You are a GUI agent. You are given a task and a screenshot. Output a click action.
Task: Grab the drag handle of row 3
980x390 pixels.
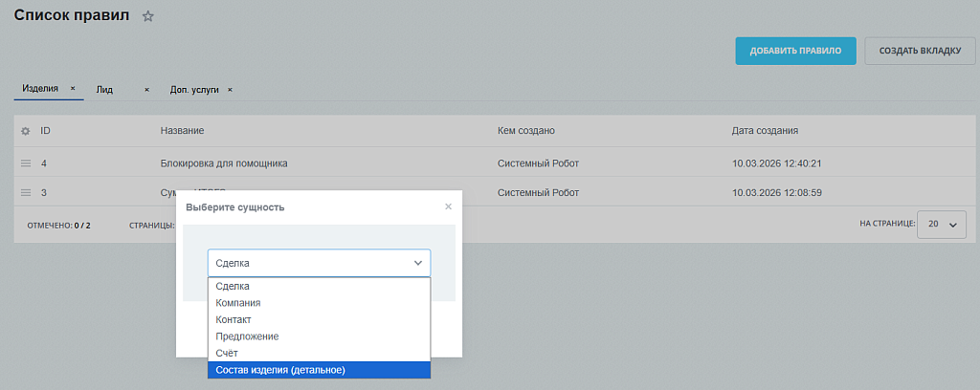[x=26, y=193]
